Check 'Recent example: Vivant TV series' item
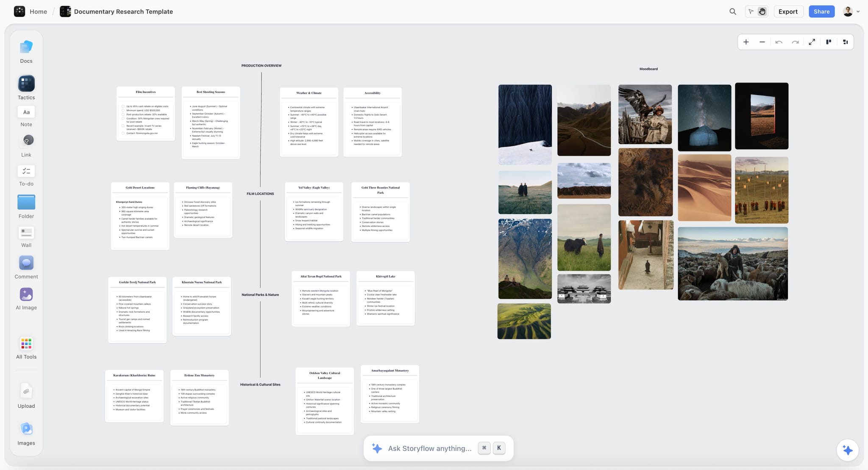This screenshot has height=470, width=868. (x=123, y=126)
